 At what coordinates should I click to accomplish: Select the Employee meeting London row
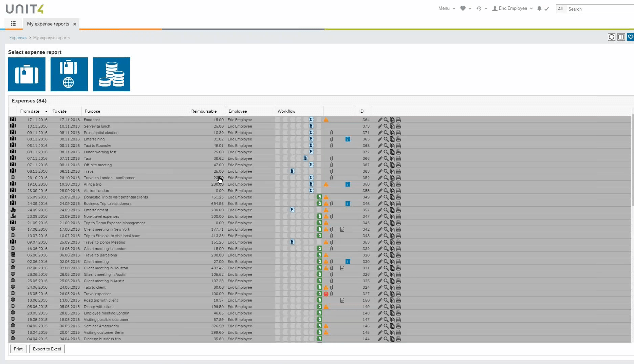(320, 313)
